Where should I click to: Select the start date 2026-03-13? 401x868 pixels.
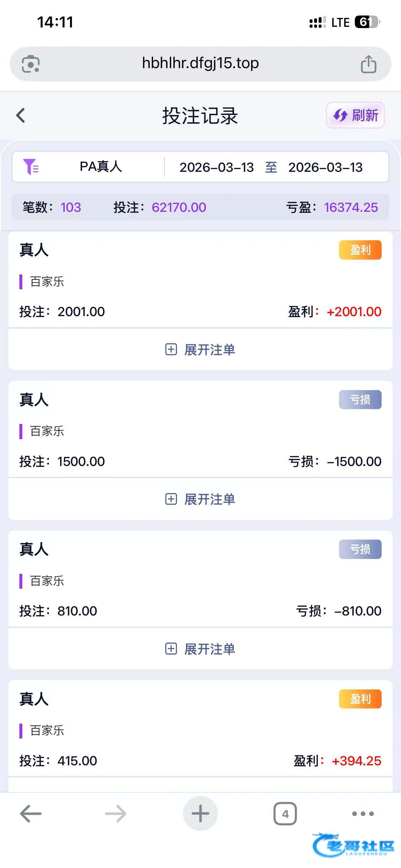click(x=217, y=167)
